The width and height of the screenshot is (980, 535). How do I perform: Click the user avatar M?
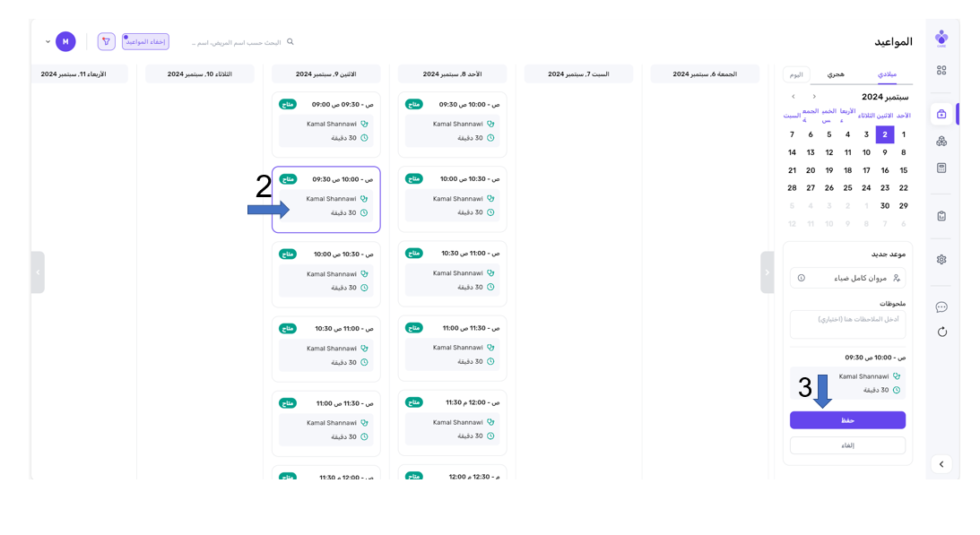pyautogui.click(x=65, y=41)
